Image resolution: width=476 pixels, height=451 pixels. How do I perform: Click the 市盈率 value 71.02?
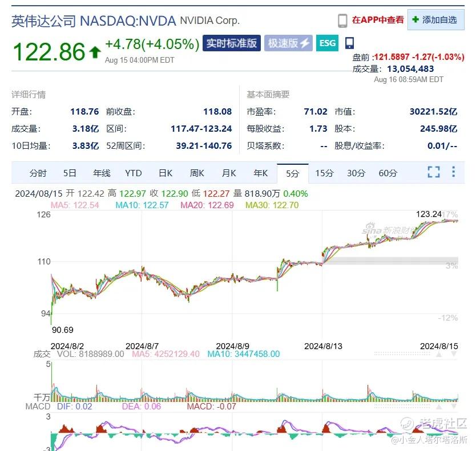316,112
